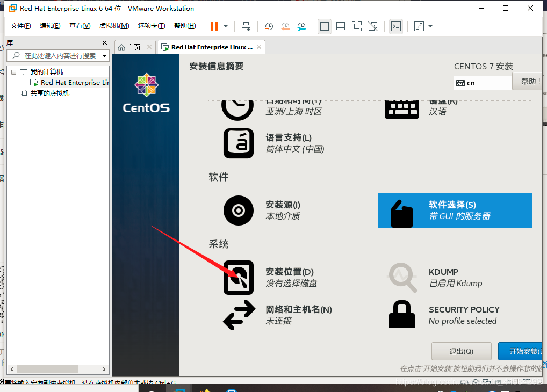The width and height of the screenshot is (547, 392).
Task: Open the 查看(V) menu
Action: pos(80,26)
